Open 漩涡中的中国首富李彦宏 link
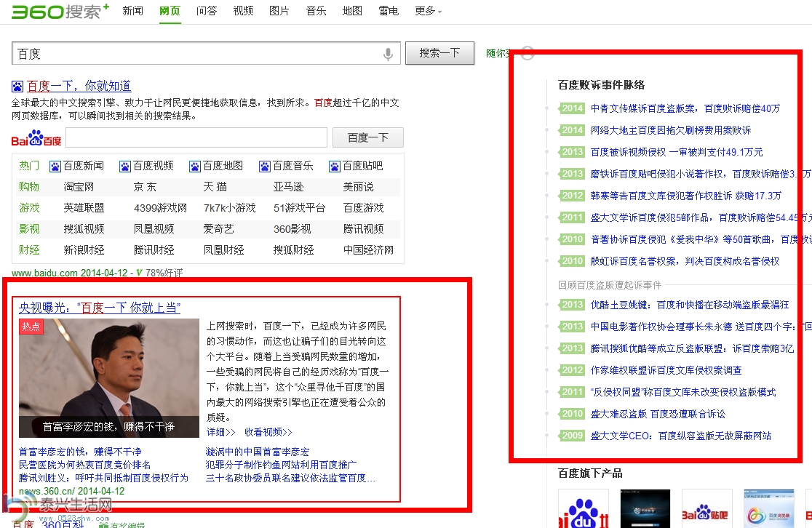This screenshot has height=528, width=812. (x=258, y=452)
